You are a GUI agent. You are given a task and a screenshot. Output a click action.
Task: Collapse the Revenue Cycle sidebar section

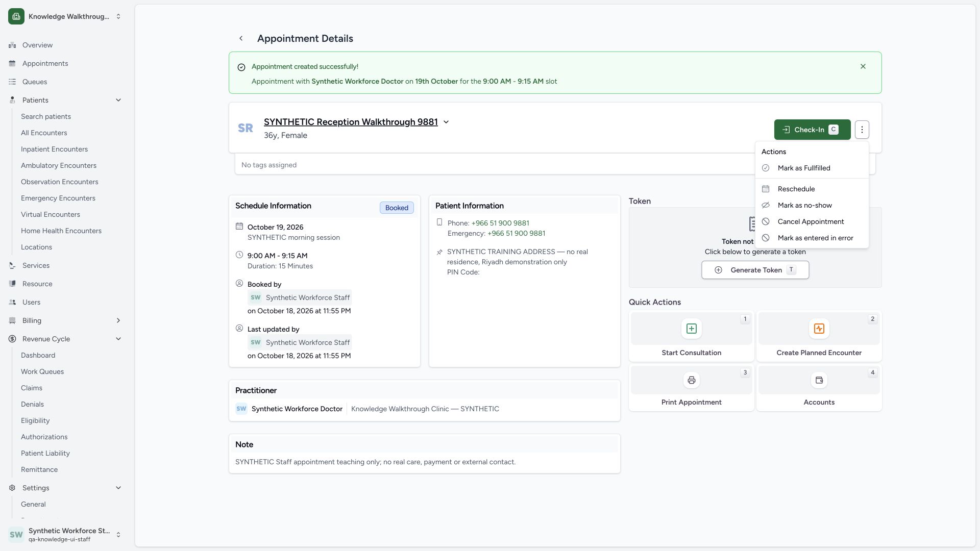pyautogui.click(x=118, y=339)
